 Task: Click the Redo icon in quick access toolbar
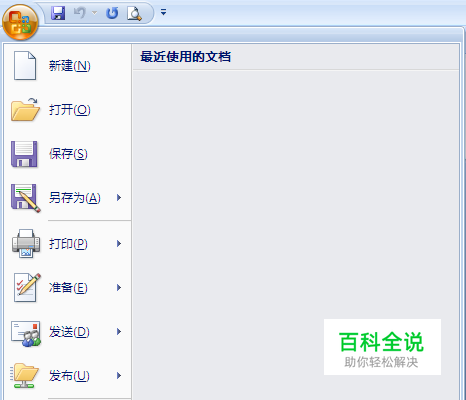[112, 13]
